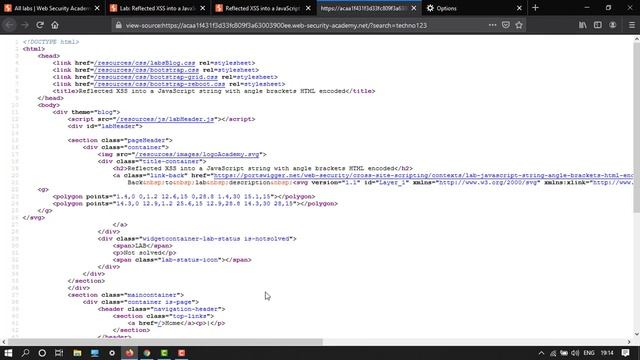Switch to 'Lab: Reflected XSS into a Java' tab
Screen dimensions: 640x360
click(x=158, y=8)
